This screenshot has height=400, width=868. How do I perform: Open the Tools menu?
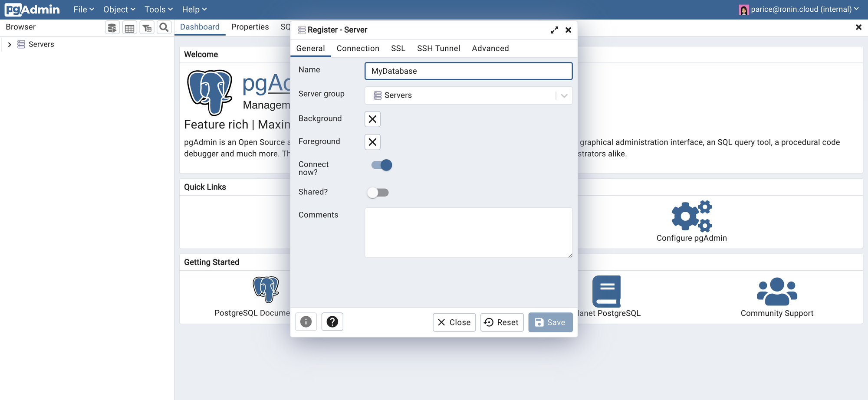159,10
